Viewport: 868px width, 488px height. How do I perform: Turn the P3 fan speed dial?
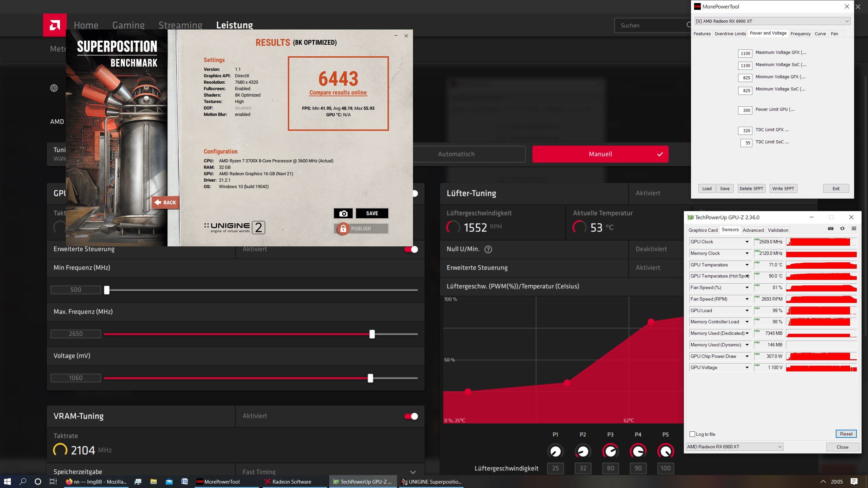610,451
